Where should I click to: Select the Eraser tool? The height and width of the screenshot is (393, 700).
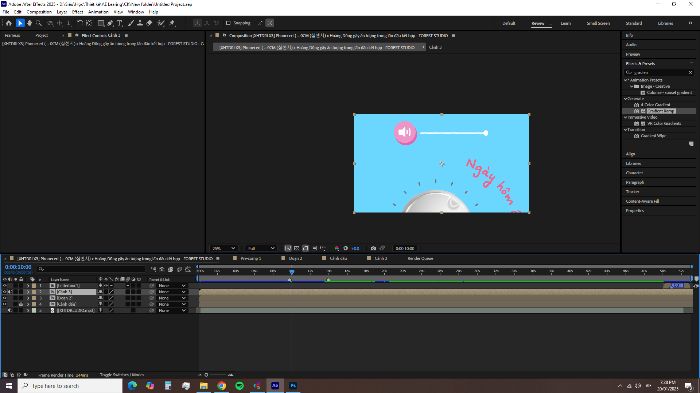(x=150, y=23)
